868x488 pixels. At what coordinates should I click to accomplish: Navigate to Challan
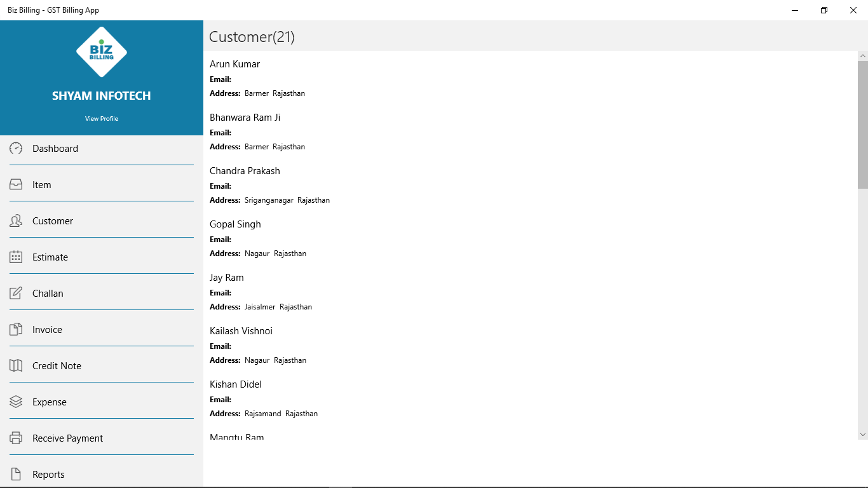coord(102,293)
